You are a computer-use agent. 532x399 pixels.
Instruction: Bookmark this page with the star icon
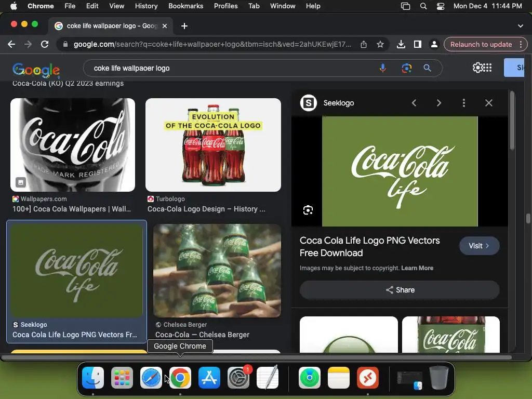tap(380, 45)
